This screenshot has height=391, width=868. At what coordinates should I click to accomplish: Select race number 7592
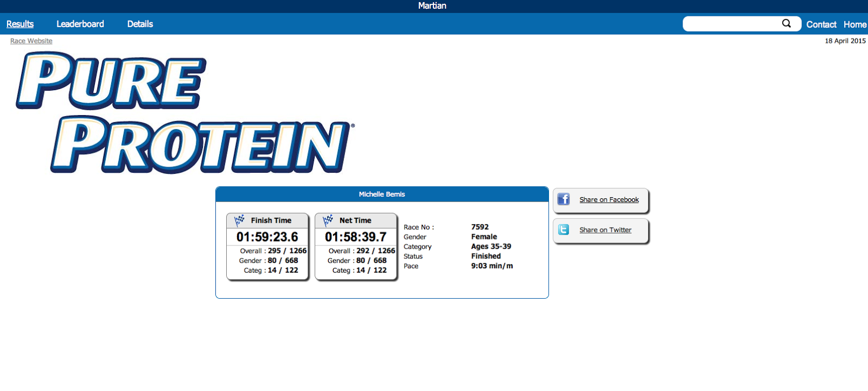pos(480,227)
